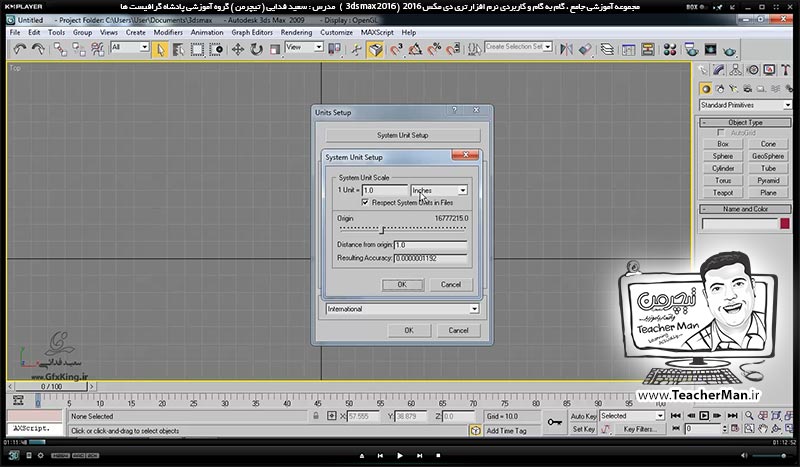Activate the Select and Link tool
Image resolution: width=800 pixels, height=467 pixels.
pyautogui.click(x=60, y=50)
